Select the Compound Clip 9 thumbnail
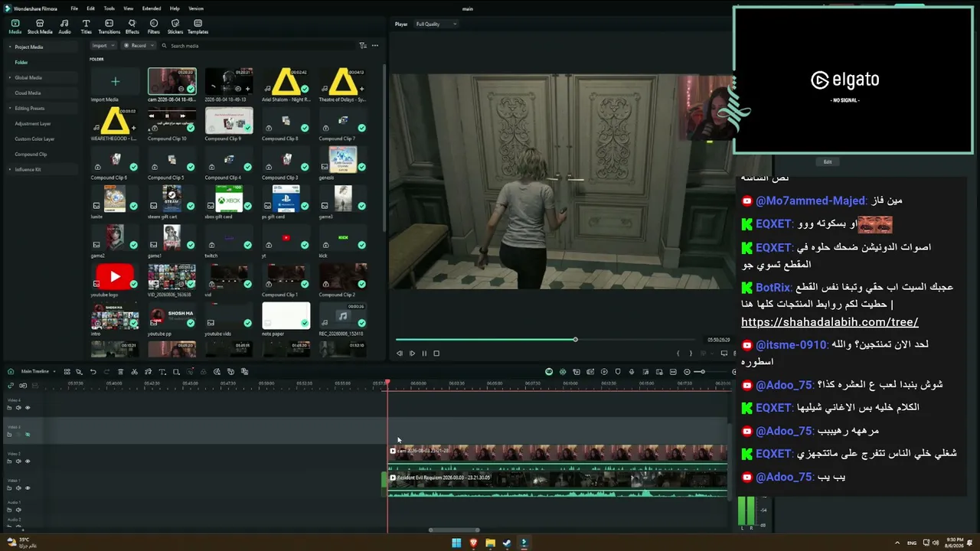The width and height of the screenshot is (980, 551). [229, 120]
